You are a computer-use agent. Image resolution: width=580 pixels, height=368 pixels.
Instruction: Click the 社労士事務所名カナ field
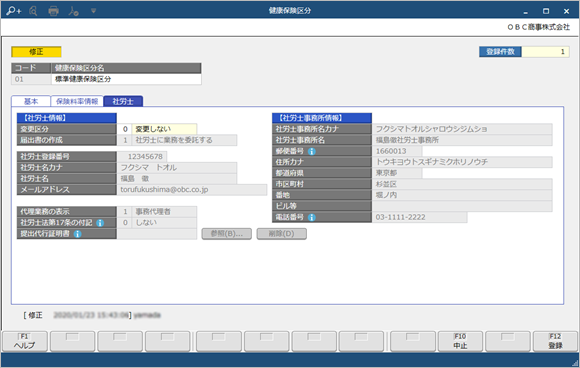pos(462,129)
